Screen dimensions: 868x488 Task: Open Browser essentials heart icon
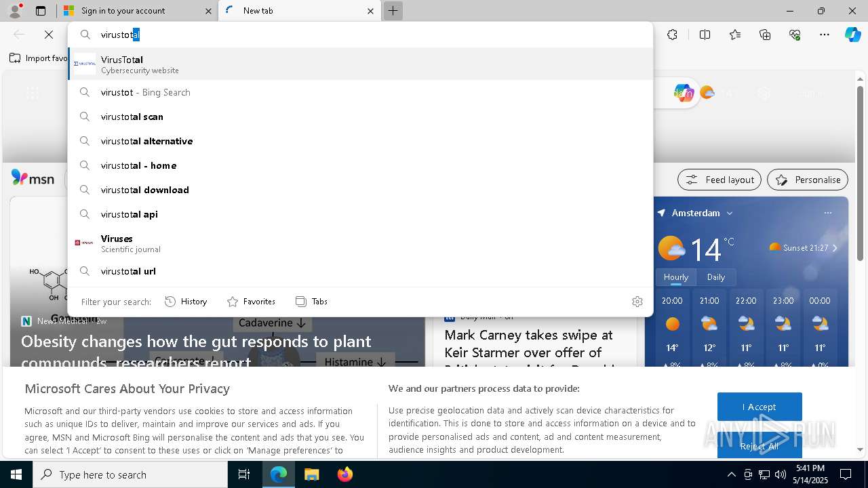point(795,35)
